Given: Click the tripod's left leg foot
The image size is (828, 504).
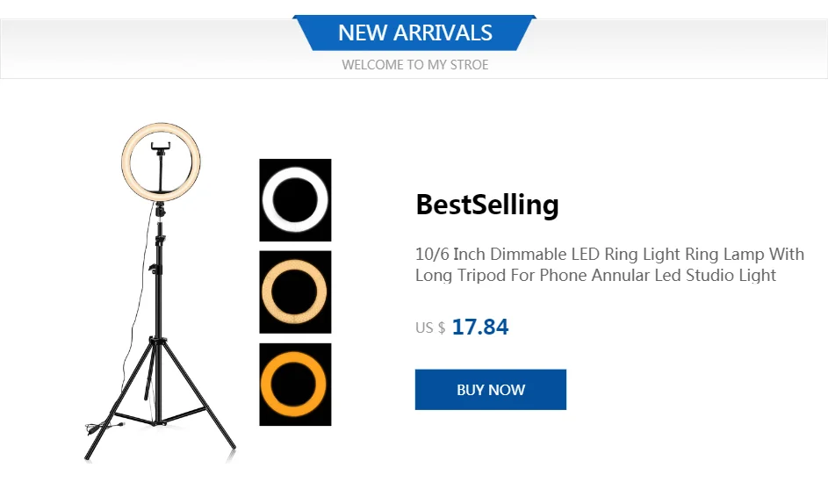Looking at the screenshot, I should click(88, 456).
